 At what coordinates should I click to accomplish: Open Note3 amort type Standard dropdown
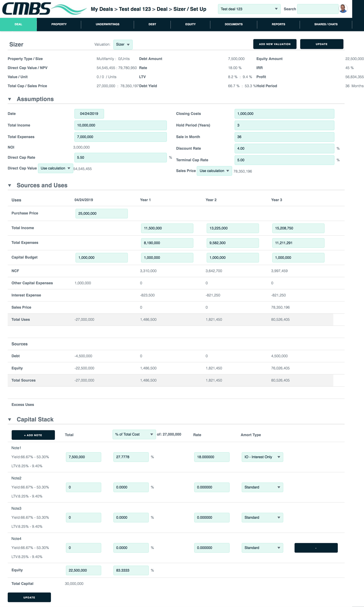262,517
